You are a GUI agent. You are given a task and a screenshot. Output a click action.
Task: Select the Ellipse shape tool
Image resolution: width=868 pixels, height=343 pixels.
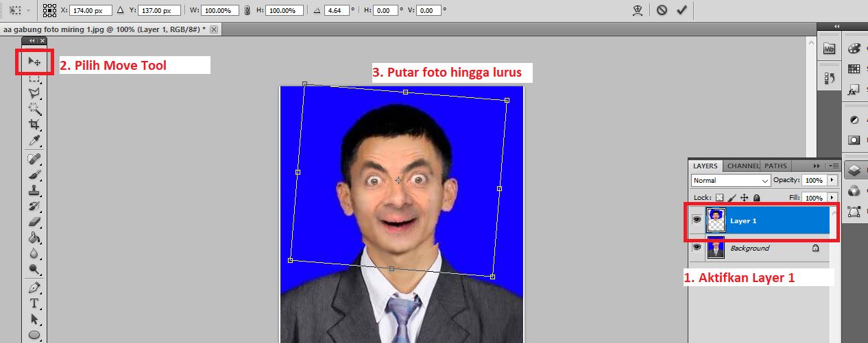(34, 335)
